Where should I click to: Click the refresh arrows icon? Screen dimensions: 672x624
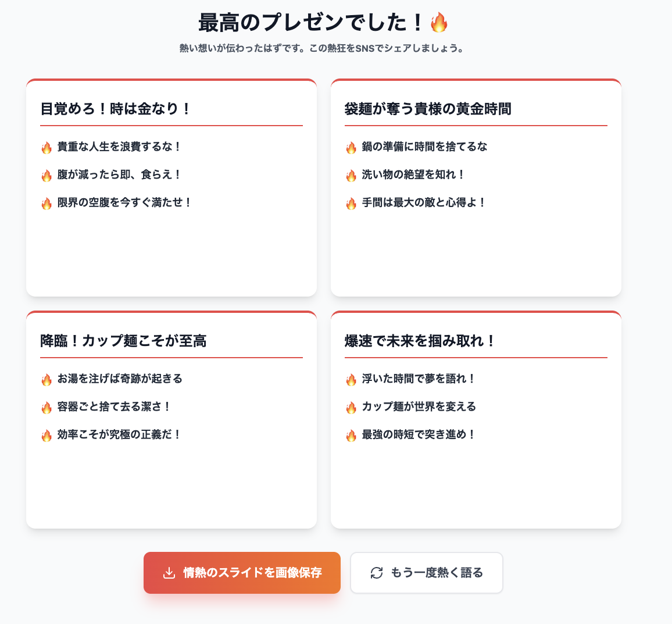tap(376, 573)
